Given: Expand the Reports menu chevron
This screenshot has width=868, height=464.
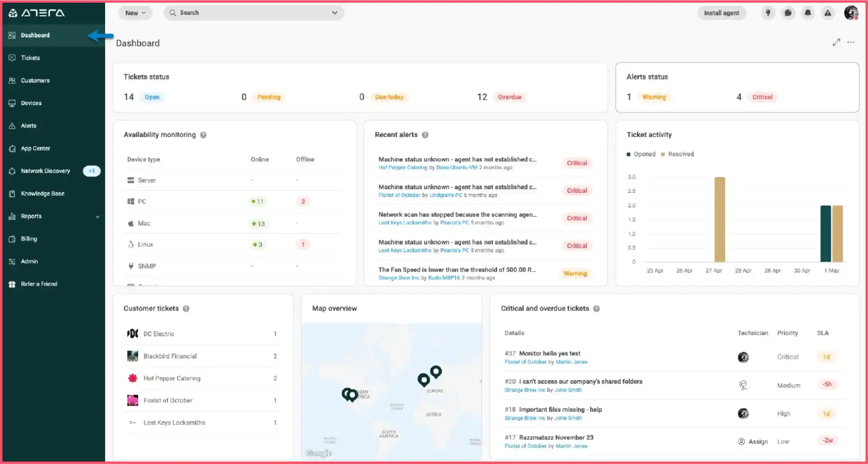Looking at the screenshot, I should pos(97,216).
